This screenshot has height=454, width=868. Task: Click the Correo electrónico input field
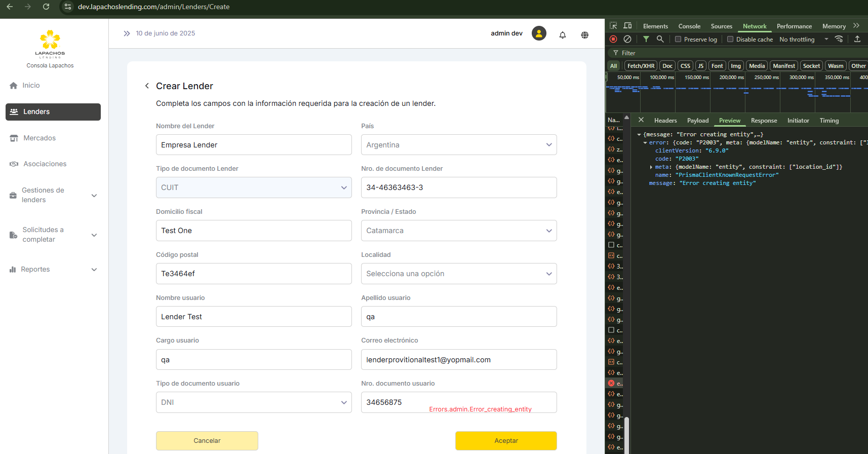[x=458, y=360]
